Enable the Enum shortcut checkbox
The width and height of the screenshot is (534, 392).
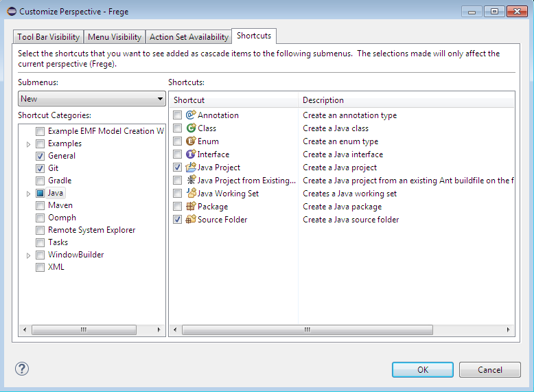point(177,141)
